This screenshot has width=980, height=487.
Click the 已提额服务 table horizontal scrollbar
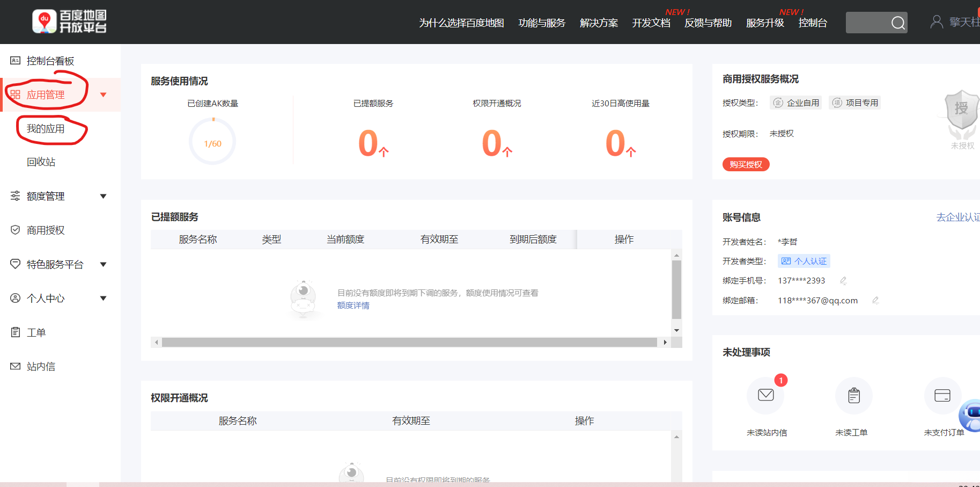click(x=409, y=342)
